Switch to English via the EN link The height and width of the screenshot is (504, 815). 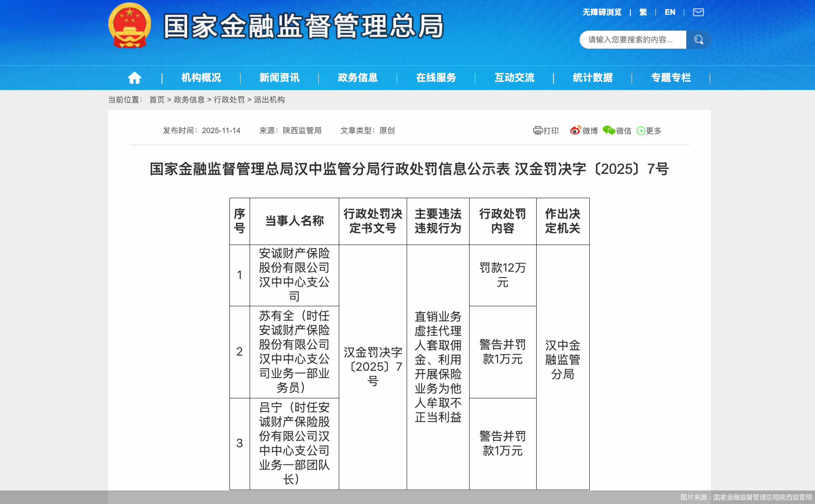670,12
